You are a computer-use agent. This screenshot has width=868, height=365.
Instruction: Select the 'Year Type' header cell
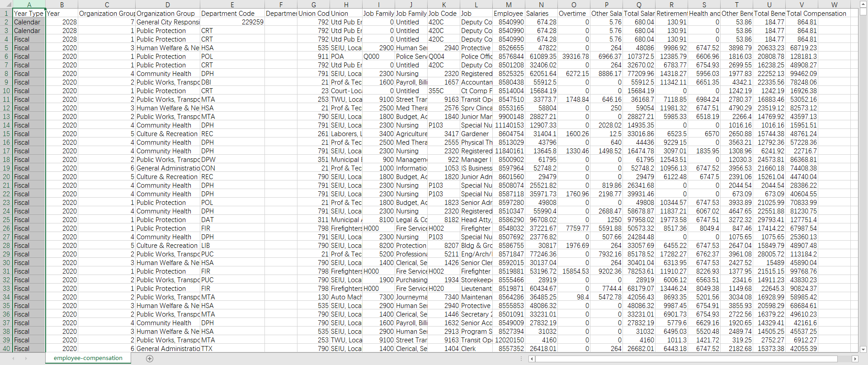(29, 14)
